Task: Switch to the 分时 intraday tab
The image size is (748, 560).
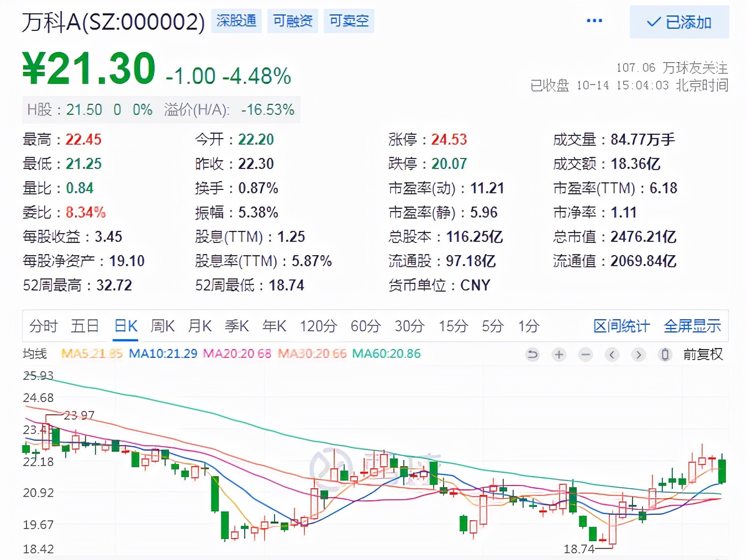Action: (43, 326)
